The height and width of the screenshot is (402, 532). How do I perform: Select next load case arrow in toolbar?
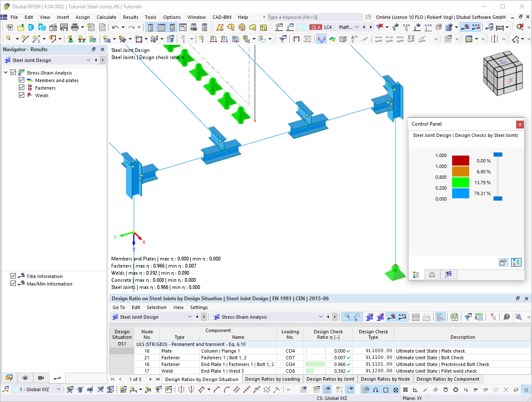(371, 27)
